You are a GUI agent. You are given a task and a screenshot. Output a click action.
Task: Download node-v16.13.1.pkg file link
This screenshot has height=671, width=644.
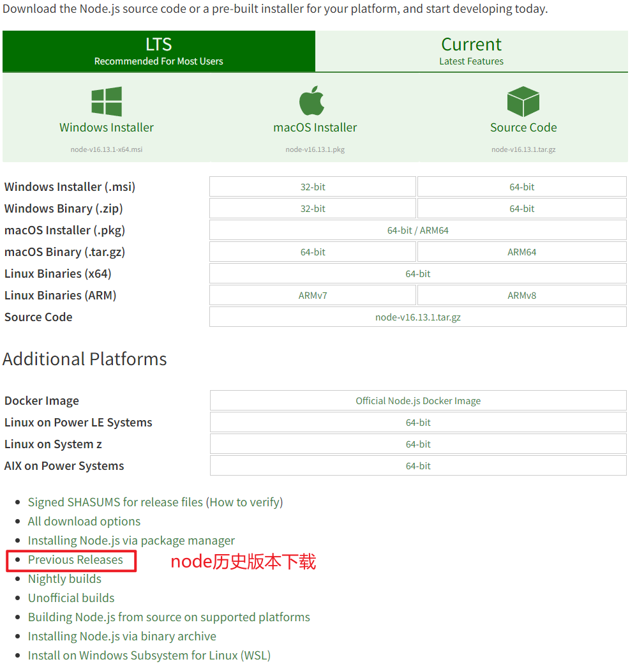[x=315, y=149]
